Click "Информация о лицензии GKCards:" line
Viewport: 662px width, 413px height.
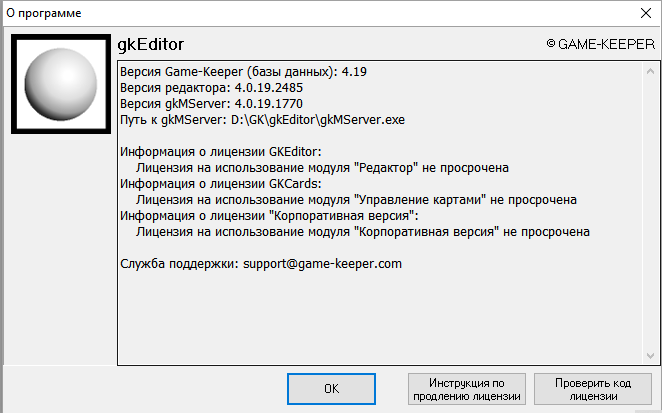point(220,184)
